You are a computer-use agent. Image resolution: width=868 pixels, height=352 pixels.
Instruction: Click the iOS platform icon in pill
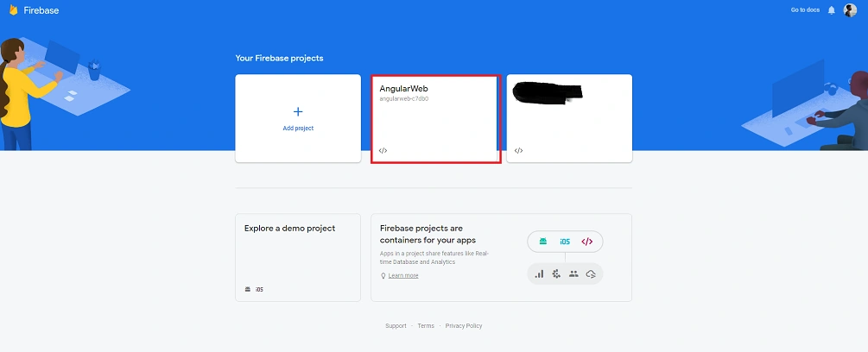pyautogui.click(x=565, y=242)
